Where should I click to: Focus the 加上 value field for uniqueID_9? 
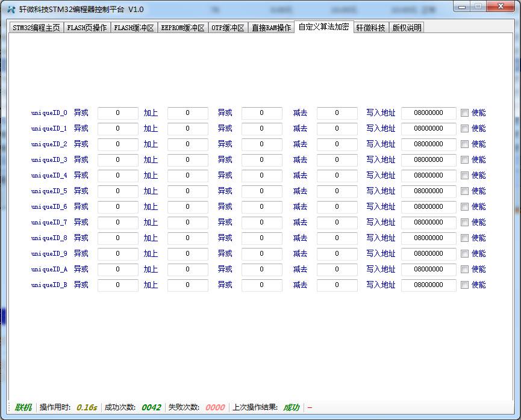pyautogui.click(x=188, y=254)
